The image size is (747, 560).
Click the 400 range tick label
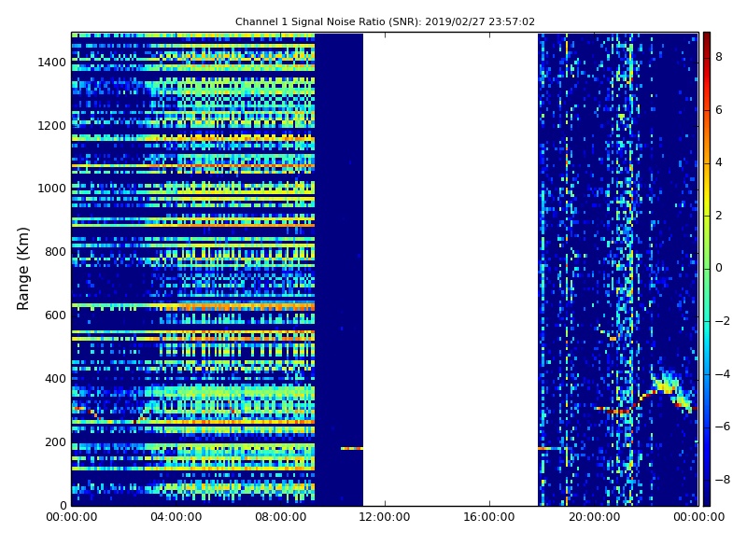coord(56,379)
